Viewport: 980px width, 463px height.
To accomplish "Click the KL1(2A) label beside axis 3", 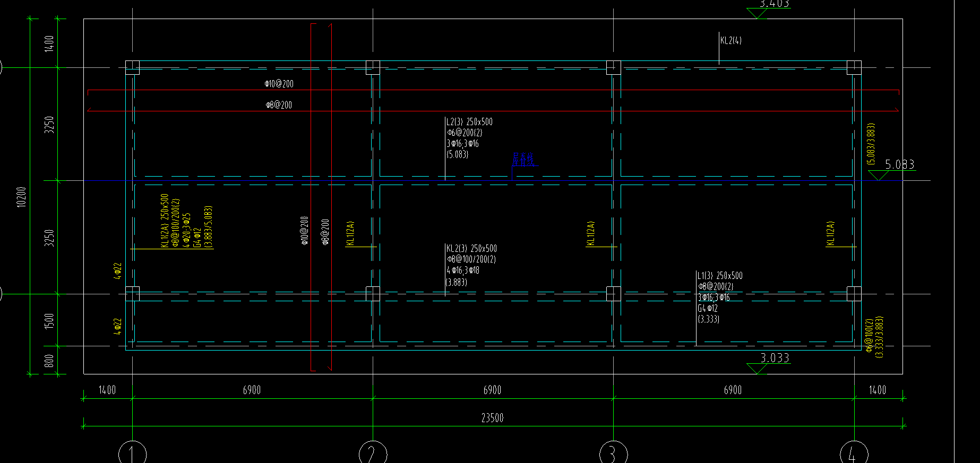I will pos(590,233).
